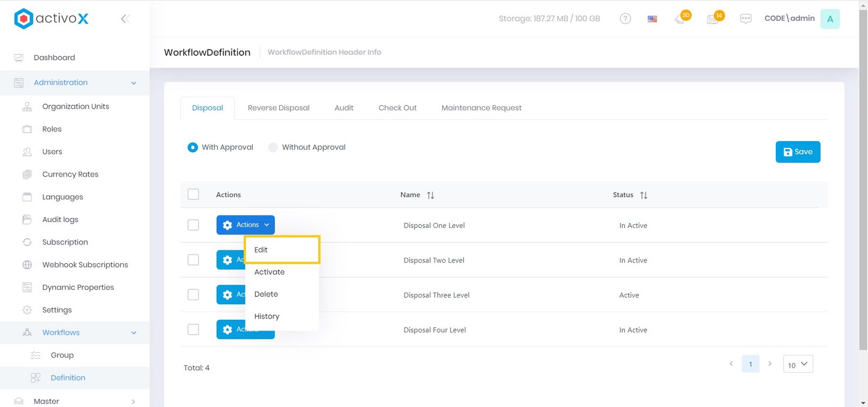Click the Dashboard icon in sidebar
The width and height of the screenshot is (868, 407).
(19, 58)
